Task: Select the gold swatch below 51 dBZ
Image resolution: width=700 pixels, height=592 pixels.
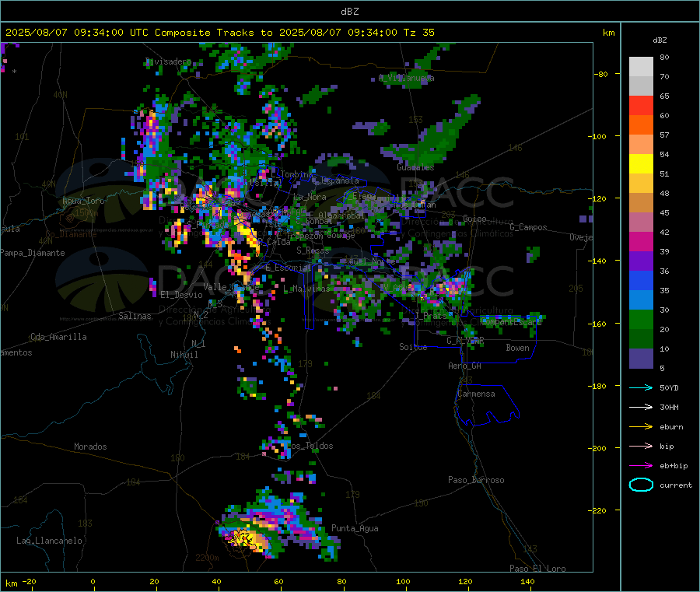Action: (641, 184)
